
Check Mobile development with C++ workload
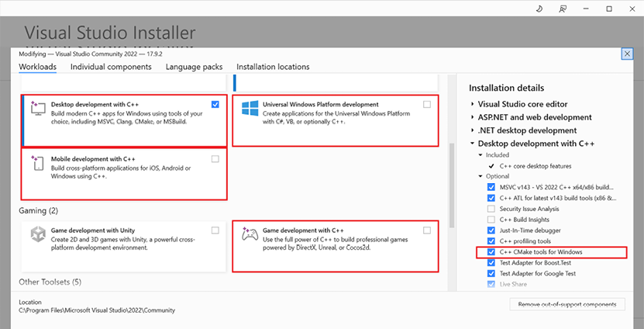(215, 159)
